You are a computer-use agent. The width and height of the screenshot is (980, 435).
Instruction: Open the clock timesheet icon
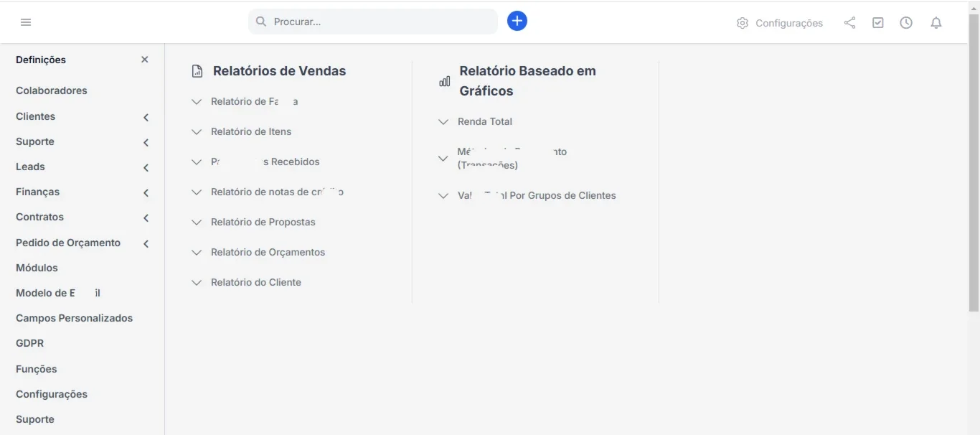(906, 23)
